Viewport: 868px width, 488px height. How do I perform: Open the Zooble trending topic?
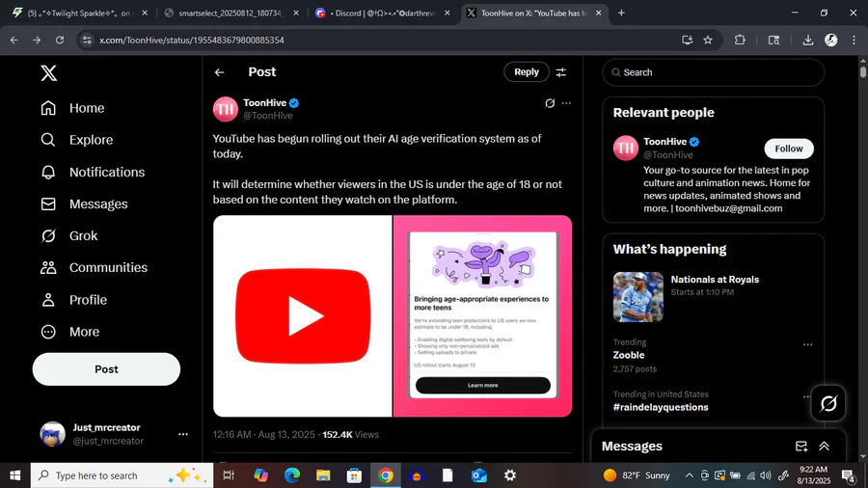coord(628,355)
